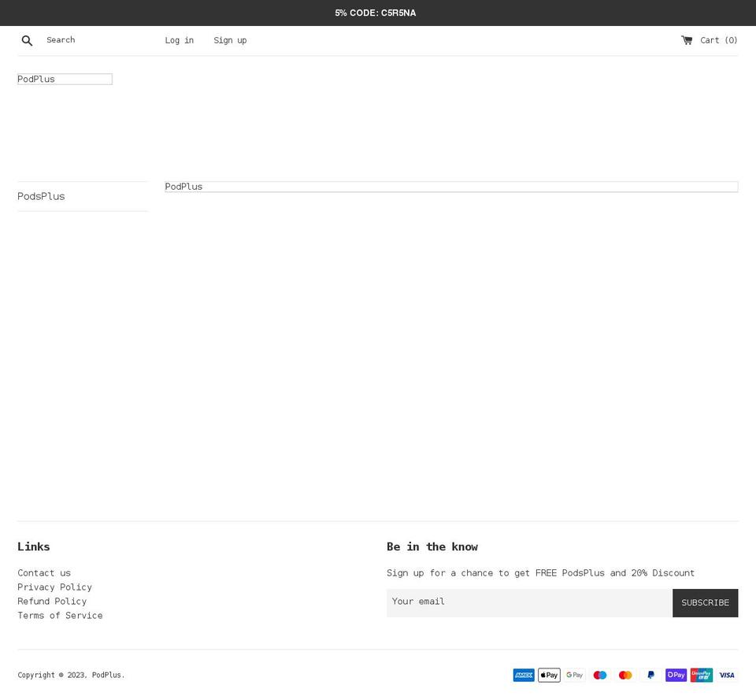Select the Maestro payment icon
The width and height of the screenshot is (756, 700).
pyautogui.click(x=600, y=675)
